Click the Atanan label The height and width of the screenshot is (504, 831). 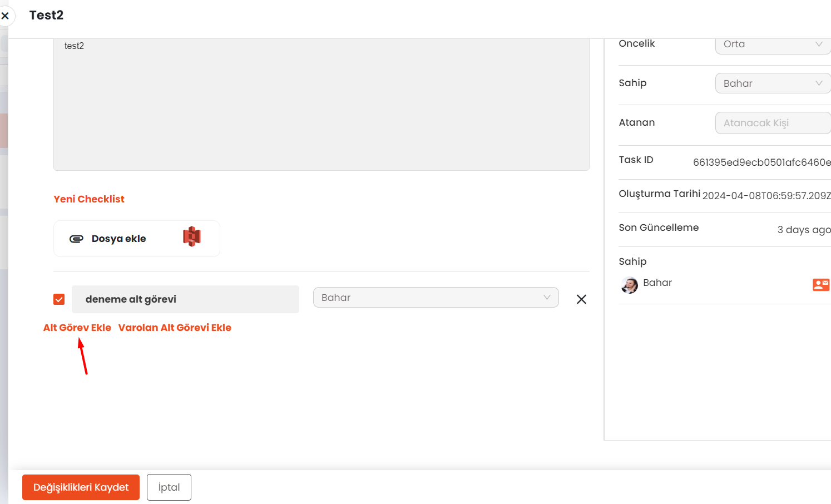click(637, 122)
